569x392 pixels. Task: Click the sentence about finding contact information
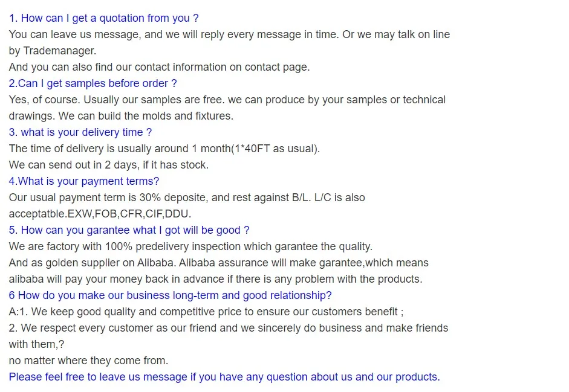(159, 67)
